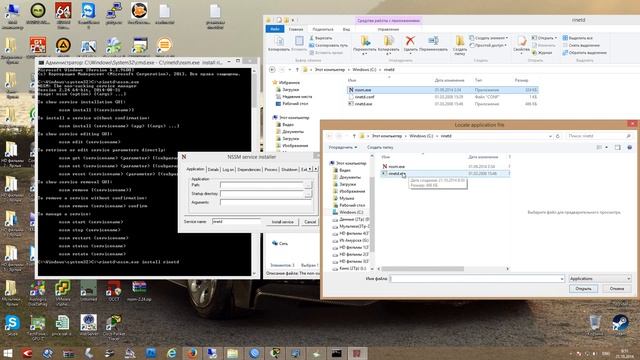Open the Файл tab in the Explorer ribbon
The height and width of the screenshot is (360, 640).
(275, 29)
